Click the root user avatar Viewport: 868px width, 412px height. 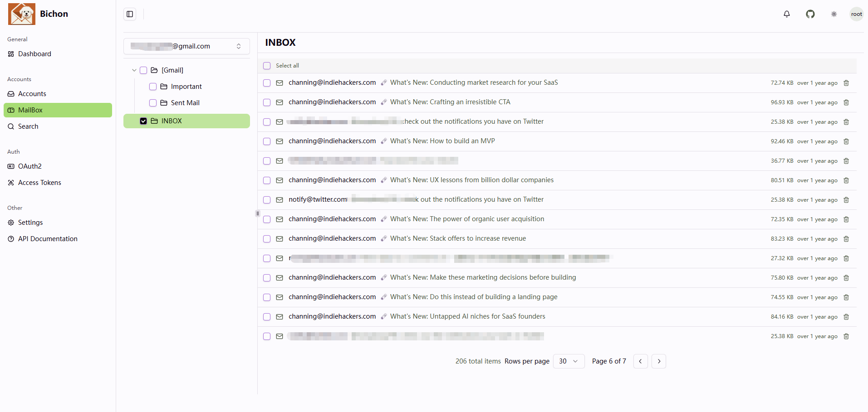click(x=856, y=14)
